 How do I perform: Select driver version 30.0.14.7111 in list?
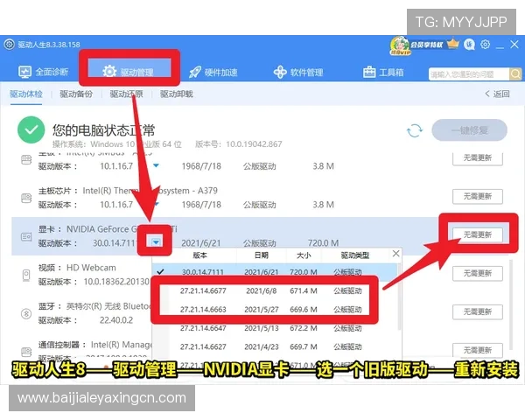[275, 272]
